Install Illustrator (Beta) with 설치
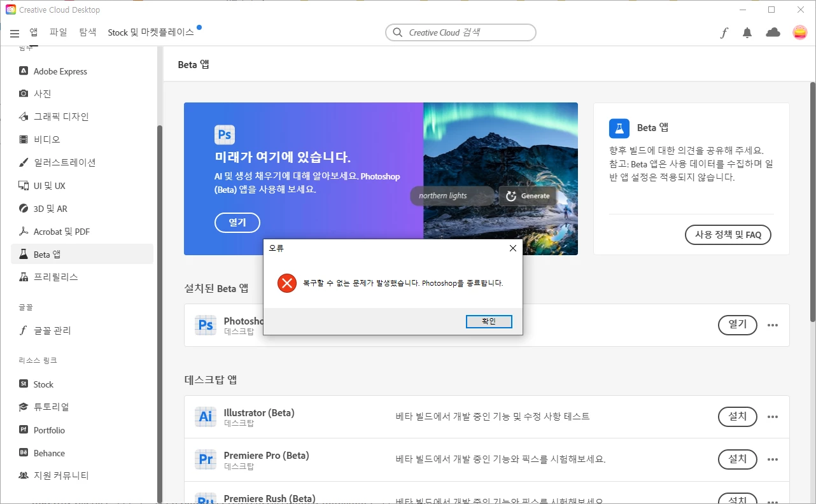This screenshot has height=504, width=816. pyautogui.click(x=738, y=417)
